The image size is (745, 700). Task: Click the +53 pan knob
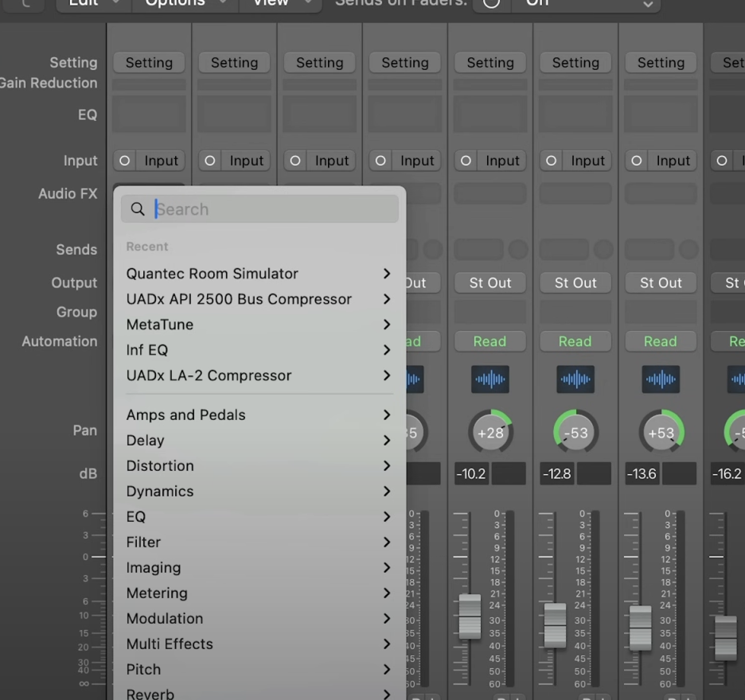(661, 432)
